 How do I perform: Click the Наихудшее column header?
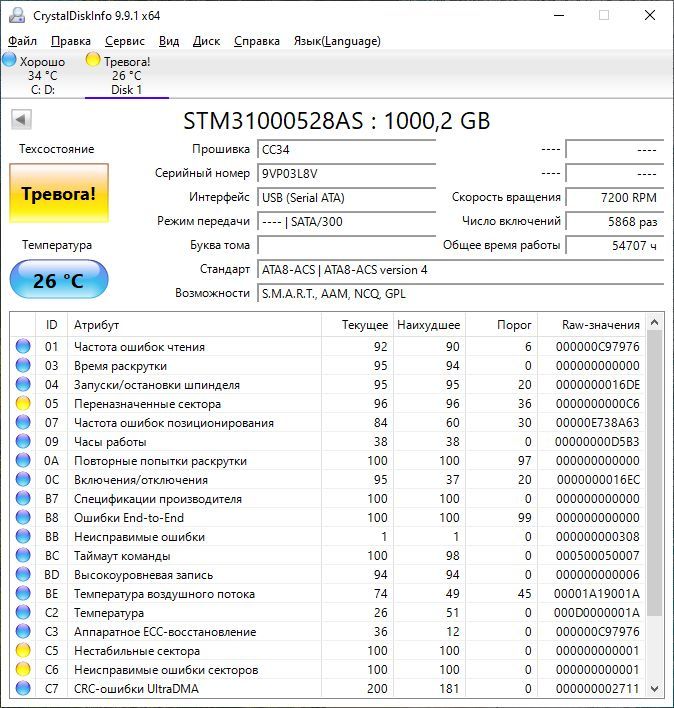[x=429, y=325]
